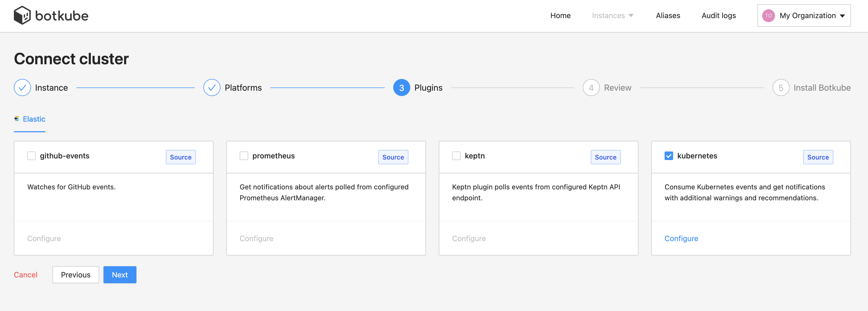Image resolution: width=868 pixels, height=311 pixels.
Task: Click Source tag on github-events card
Action: pyautogui.click(x=180, y=157)
